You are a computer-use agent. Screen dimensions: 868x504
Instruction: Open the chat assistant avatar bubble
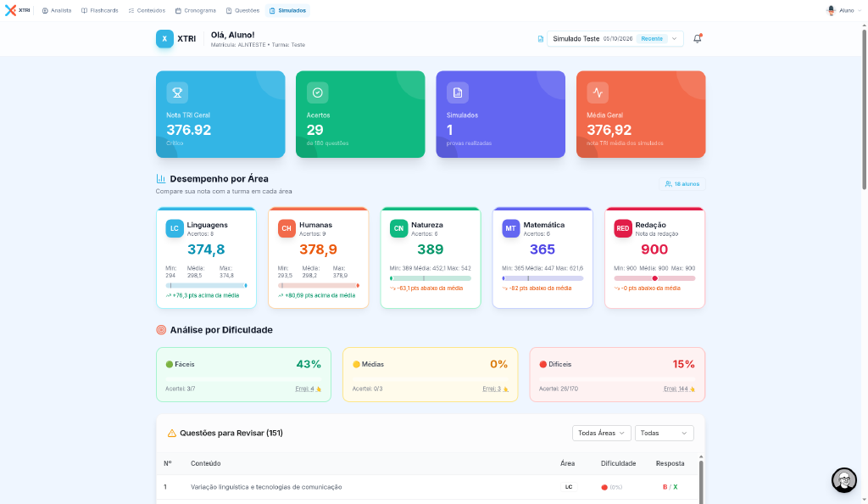844,480
